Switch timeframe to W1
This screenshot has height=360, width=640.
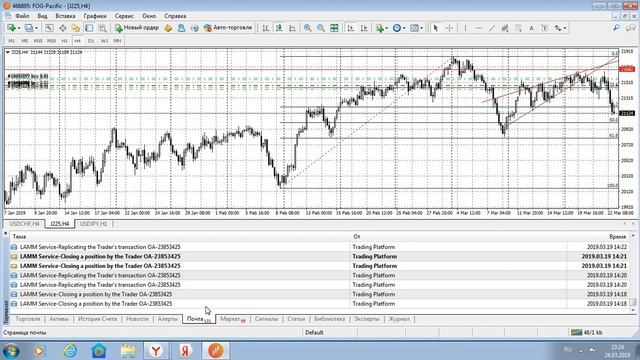[104, 41]
